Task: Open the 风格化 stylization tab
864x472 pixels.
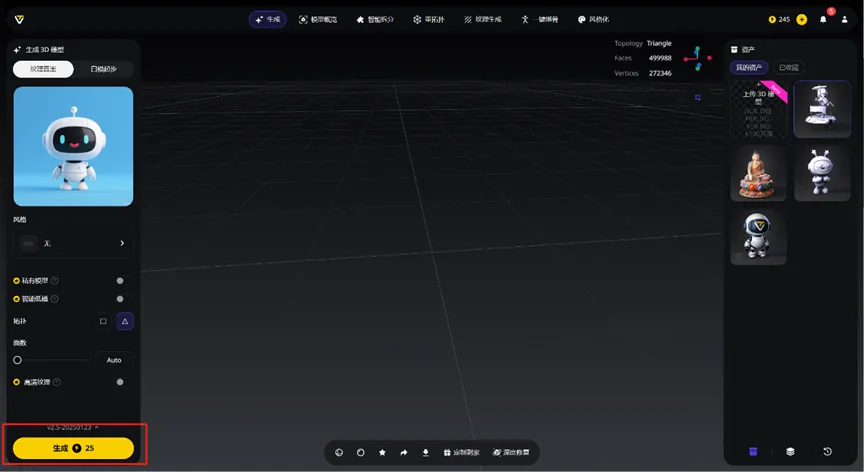Action: click(593, 19)
